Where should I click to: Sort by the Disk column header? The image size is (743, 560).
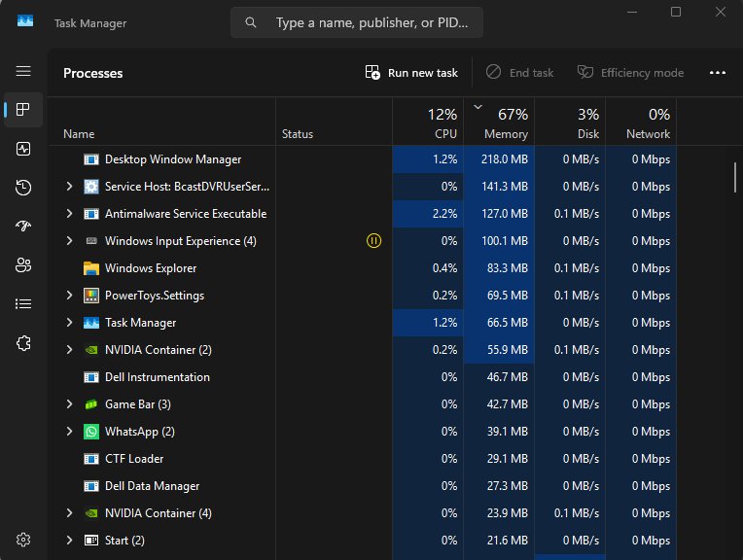[570, 122]
